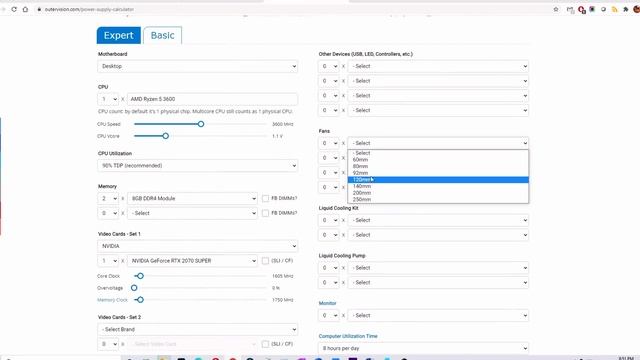Switch to the Expert tab

[119, 35]
